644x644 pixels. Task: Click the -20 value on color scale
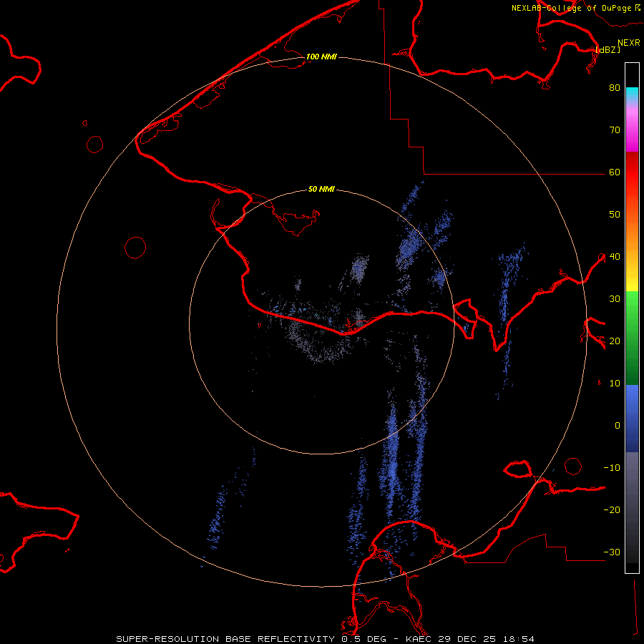pos(612,510)
